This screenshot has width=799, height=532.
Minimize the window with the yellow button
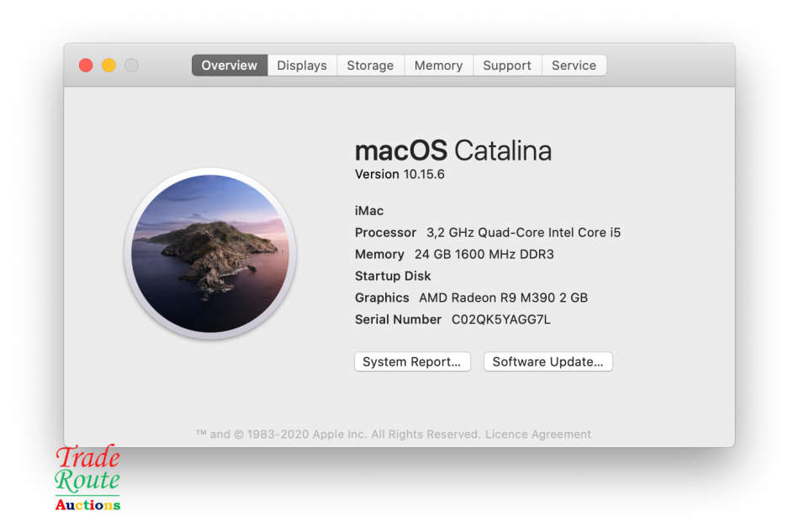point(108,64)
